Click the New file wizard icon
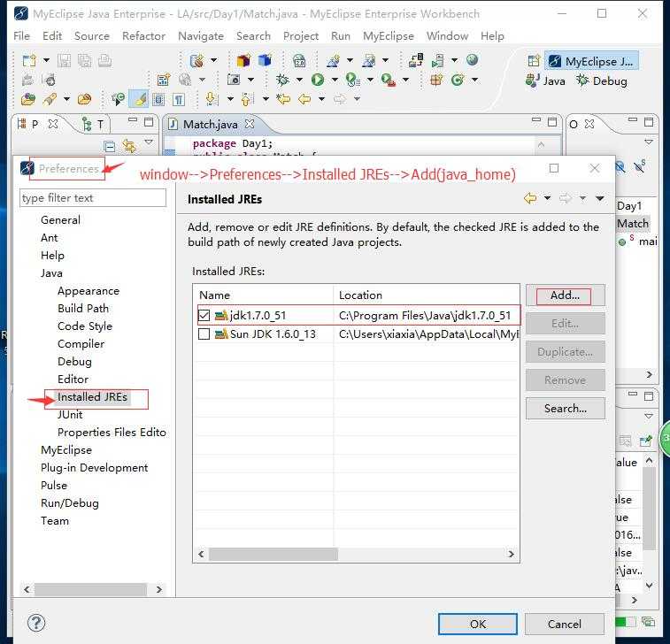Image resolution: width=670 pixels, height=644 pixels. click(29, 61)
